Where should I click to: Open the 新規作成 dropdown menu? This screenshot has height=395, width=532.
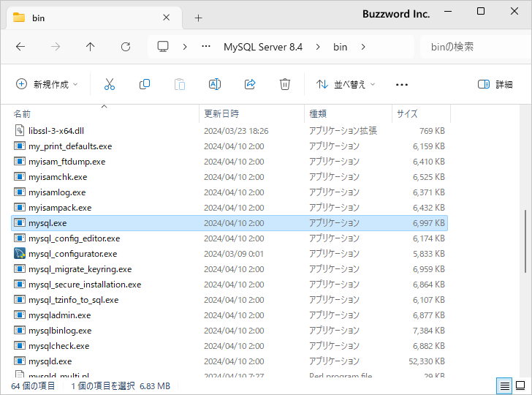[47, 84]
